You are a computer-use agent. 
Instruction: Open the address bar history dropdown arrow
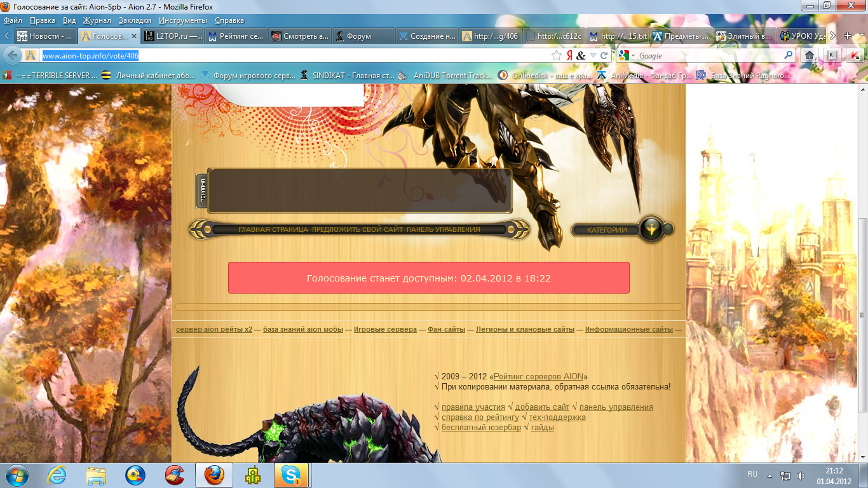593,55
